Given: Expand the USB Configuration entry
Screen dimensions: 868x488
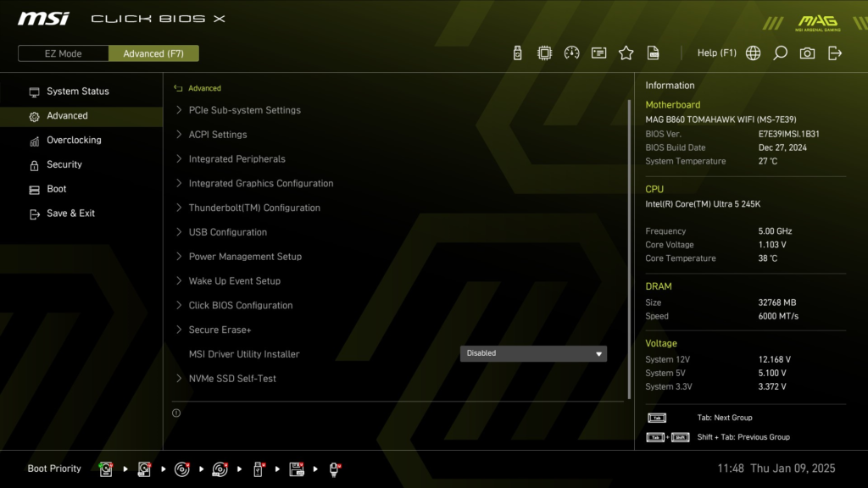Looking at the screenshot, I should point(226,231).
